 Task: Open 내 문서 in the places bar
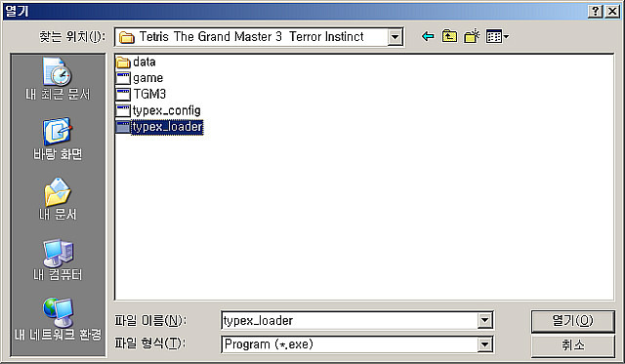click(x=58, y=199)
